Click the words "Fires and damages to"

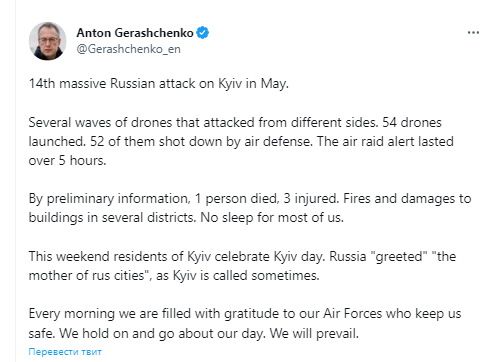pyautogui.click(x=407, y=199)
